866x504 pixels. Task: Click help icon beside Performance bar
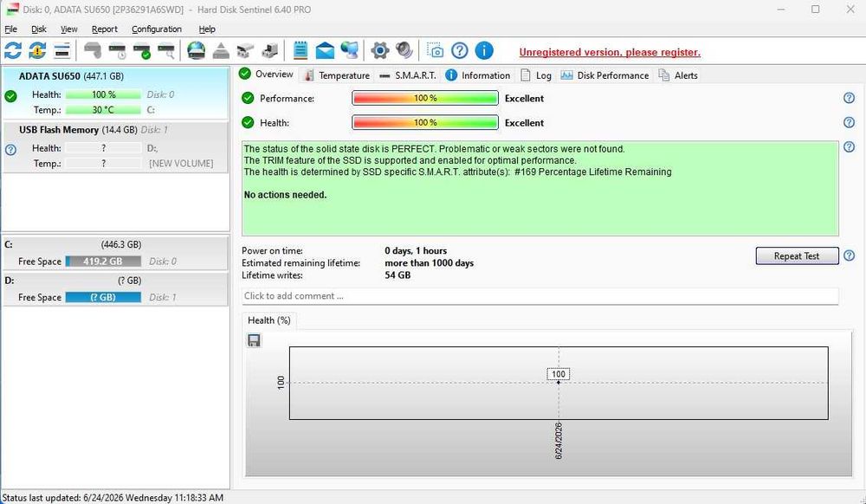(849, 98)
